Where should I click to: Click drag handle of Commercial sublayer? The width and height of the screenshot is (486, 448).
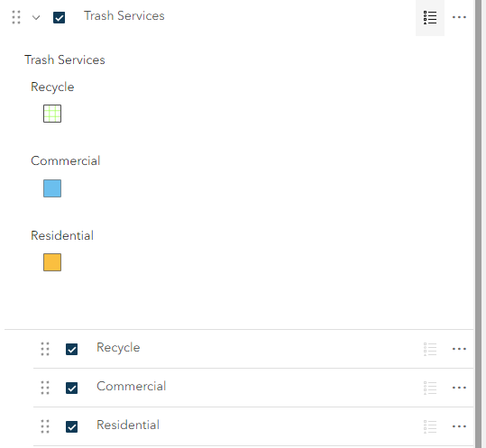coord(45,388)
